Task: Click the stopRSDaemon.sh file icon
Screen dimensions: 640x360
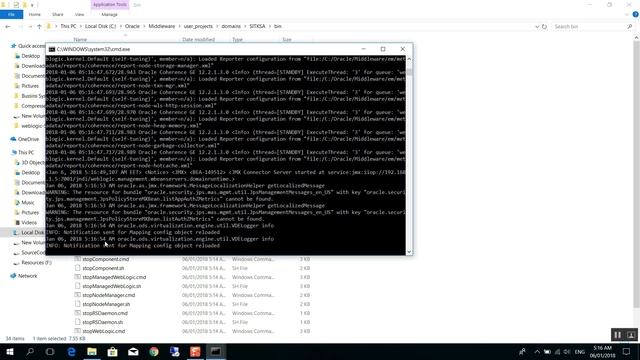Action: [77, 322]
